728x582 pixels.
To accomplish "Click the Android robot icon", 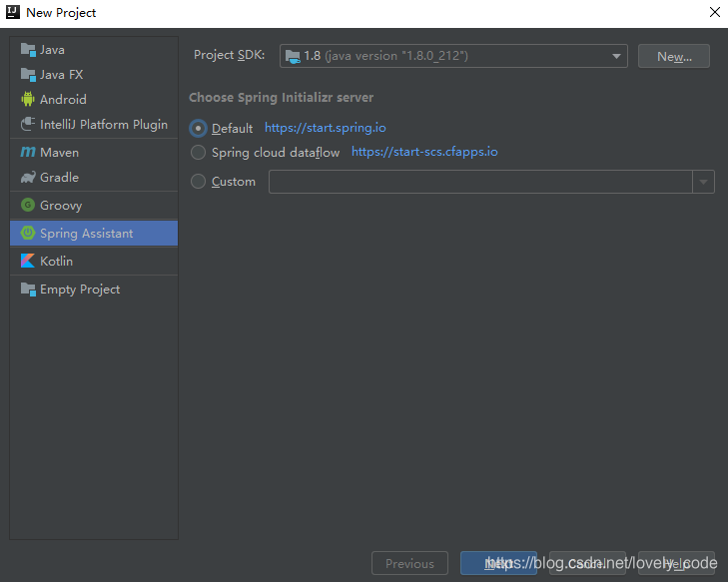I will 28,99.
